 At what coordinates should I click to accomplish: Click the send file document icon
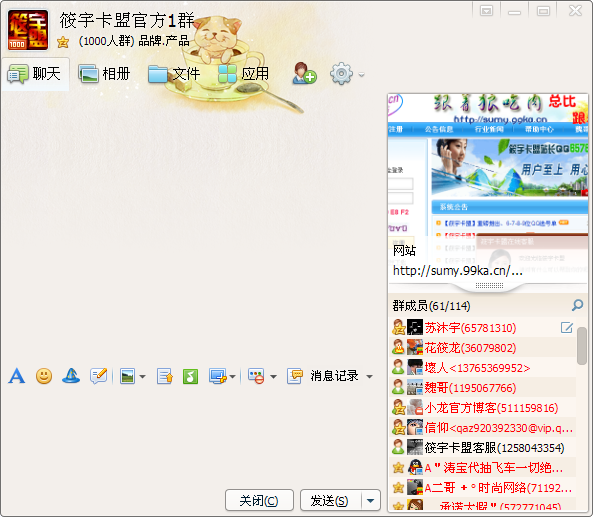tap(165, 376)
